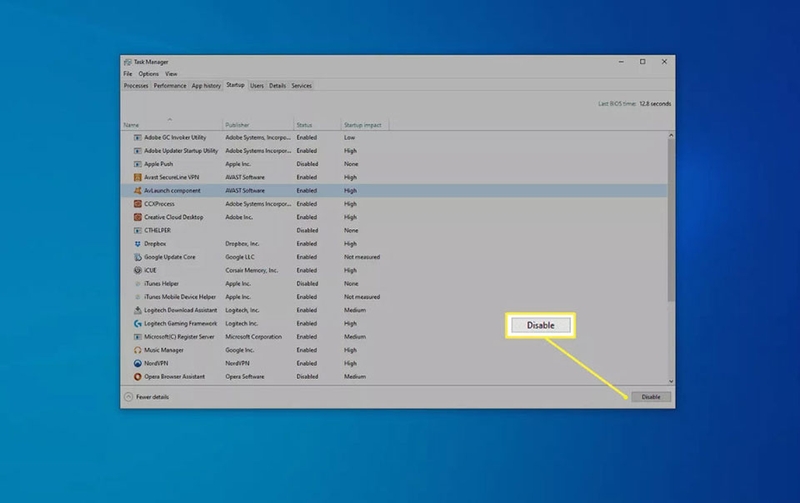Click the iCUE icon

[137, 270]
